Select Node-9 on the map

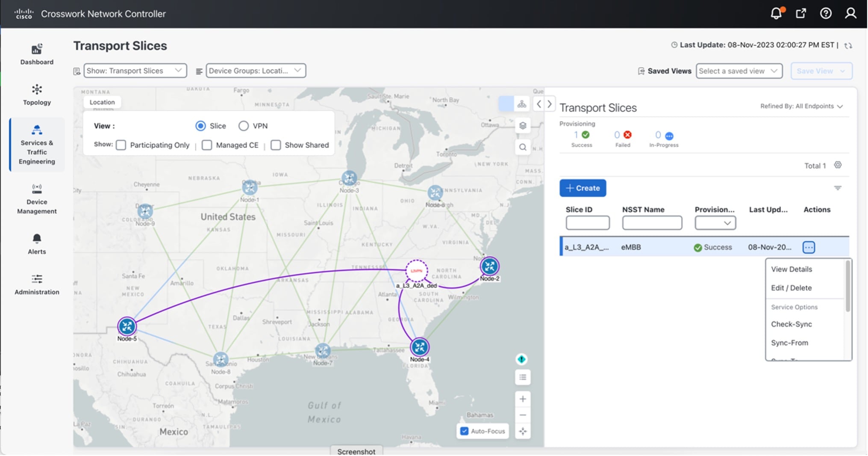[x=145, y=211]
